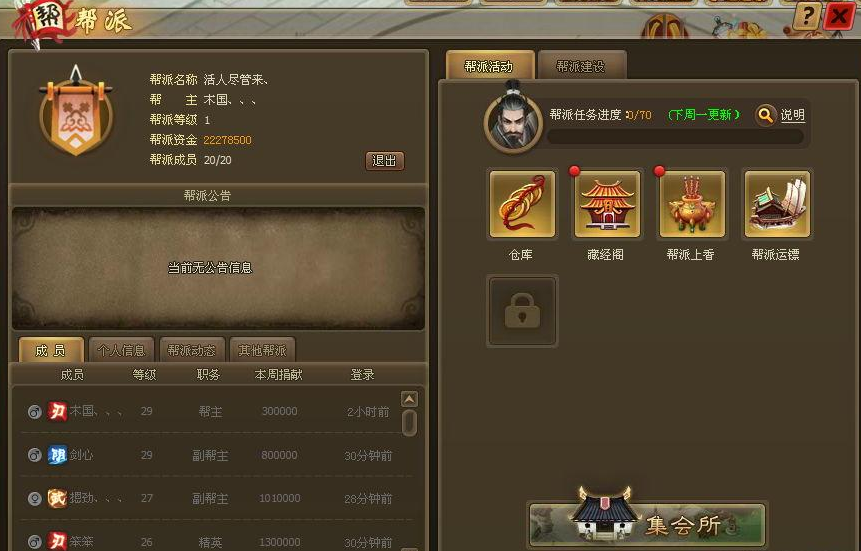Image resolution: width=861 pixels, height=551 pixels.
Task: Open the 帮派运镖 ship escort icon
Action: pyautogui.click(x=777, y=204)
